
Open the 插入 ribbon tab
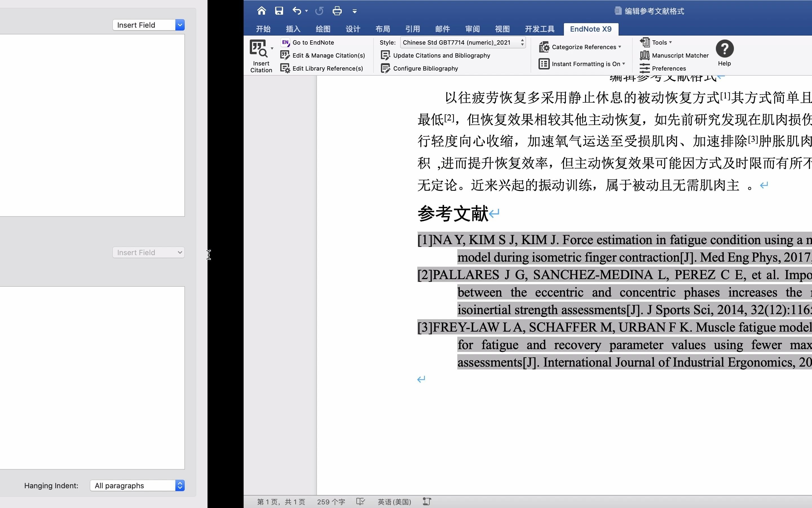(x=293, y=29)
